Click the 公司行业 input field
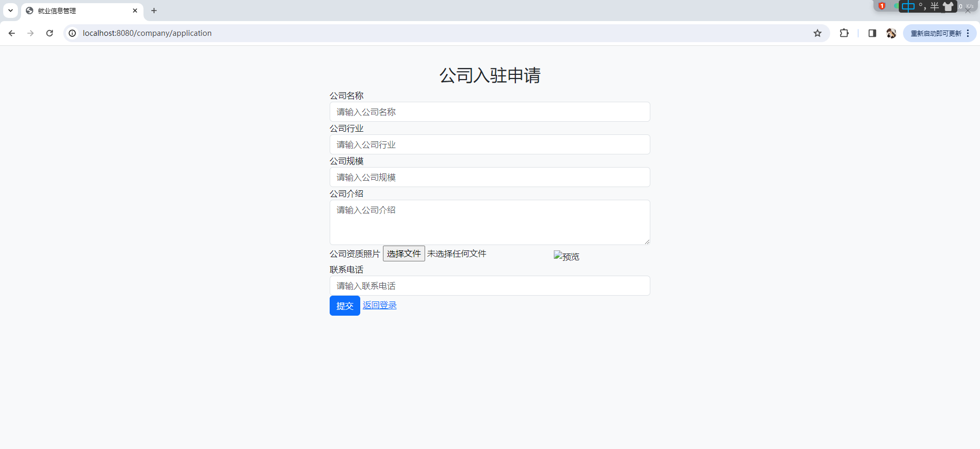 pos(489,144)
